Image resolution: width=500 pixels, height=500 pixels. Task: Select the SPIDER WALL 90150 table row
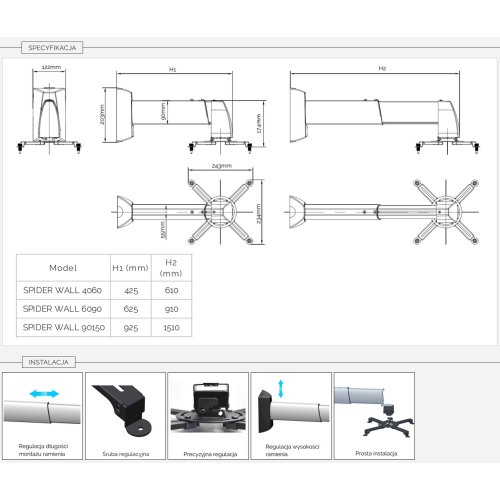pyautogui.click(x=104, y=327)
